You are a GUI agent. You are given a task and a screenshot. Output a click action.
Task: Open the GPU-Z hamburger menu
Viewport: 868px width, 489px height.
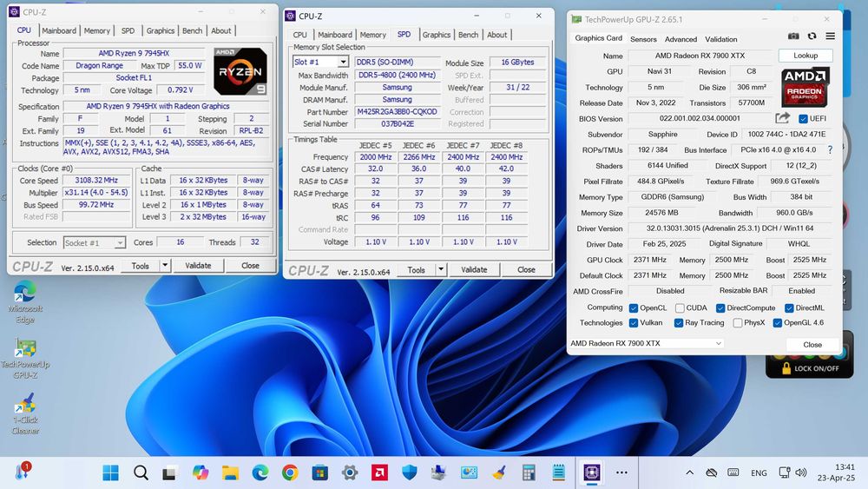pyautogui.click(x=830, y=36)
